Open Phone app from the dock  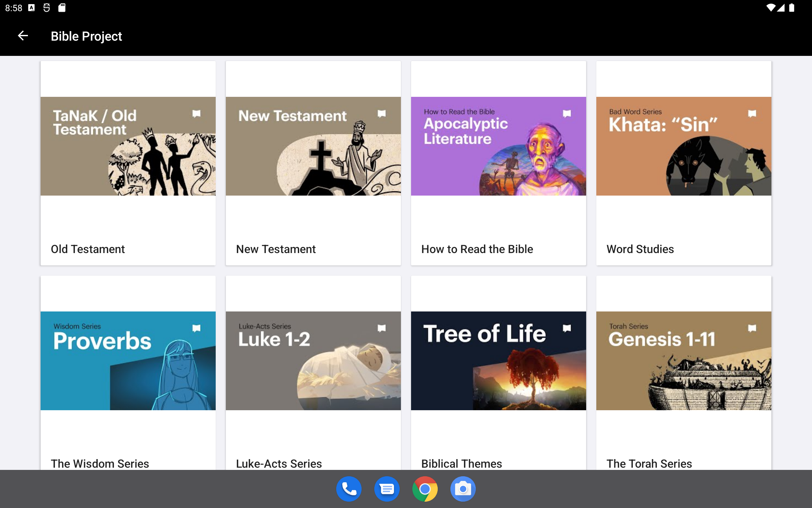[x=349, y=489]
